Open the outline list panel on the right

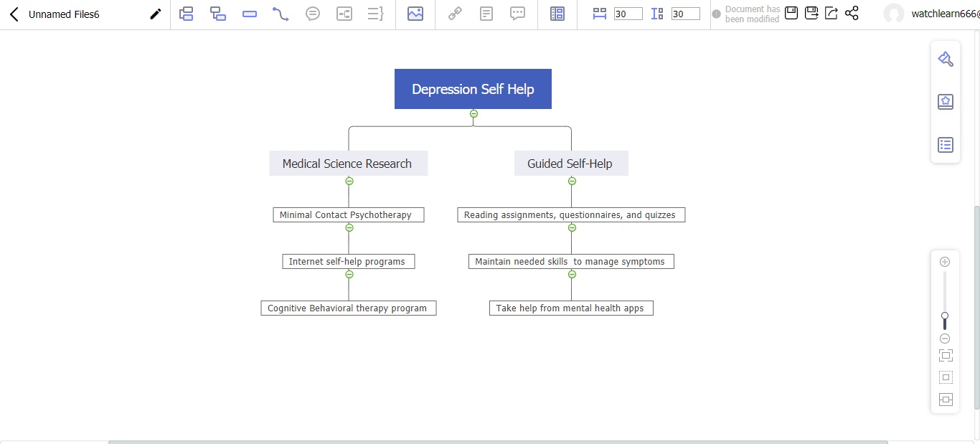(x=946, y=145)
